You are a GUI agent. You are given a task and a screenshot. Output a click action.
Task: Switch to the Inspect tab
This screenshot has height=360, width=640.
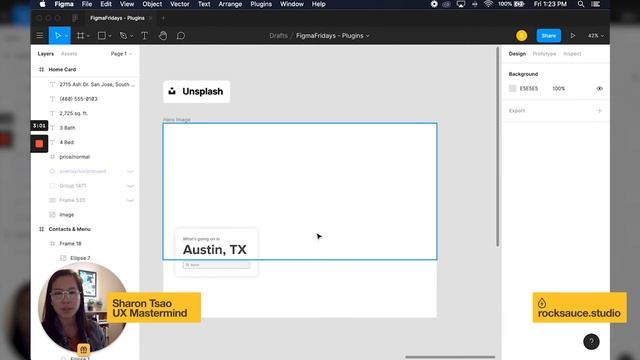(572, 54)
